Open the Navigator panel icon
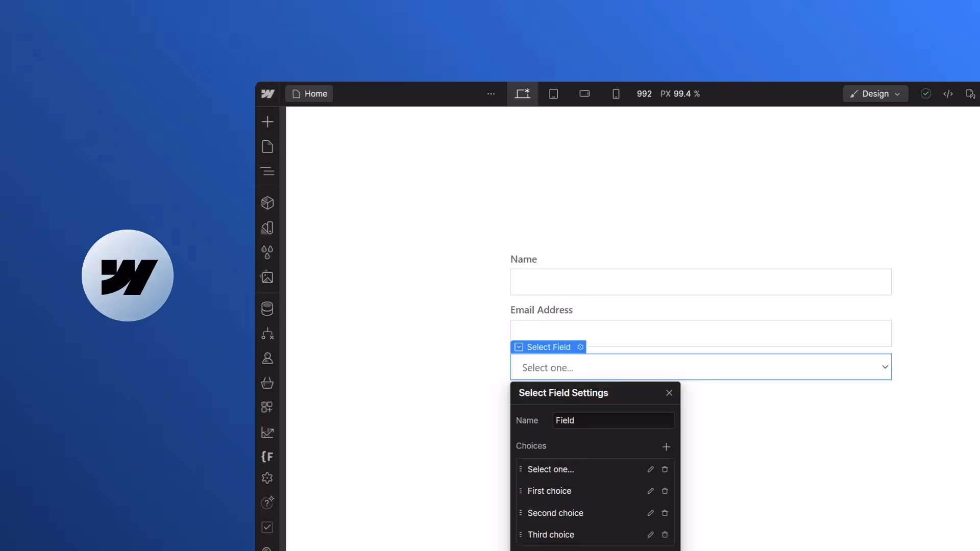The width and height of the screenshot is (980, 551). tap(267, 171)
